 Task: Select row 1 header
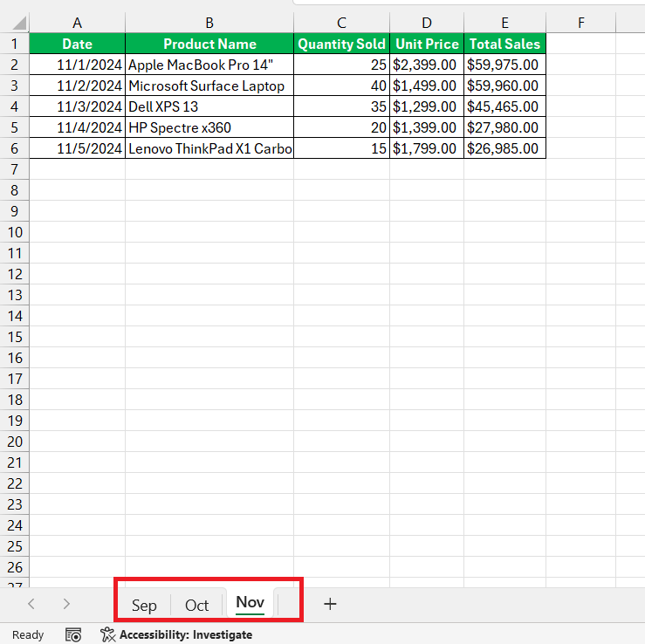(x=14, y=44)
